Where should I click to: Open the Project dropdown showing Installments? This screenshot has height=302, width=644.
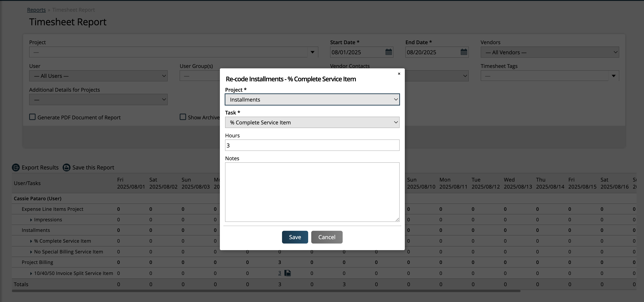[x=312, y=100]
